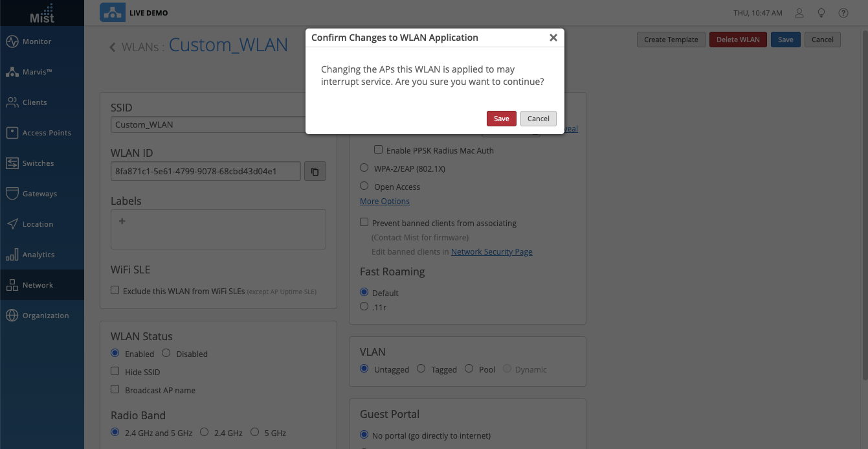The height and width of the screenshot is (449, 868).
Task: Click Delete WLAN button
Action: (738, 40)
